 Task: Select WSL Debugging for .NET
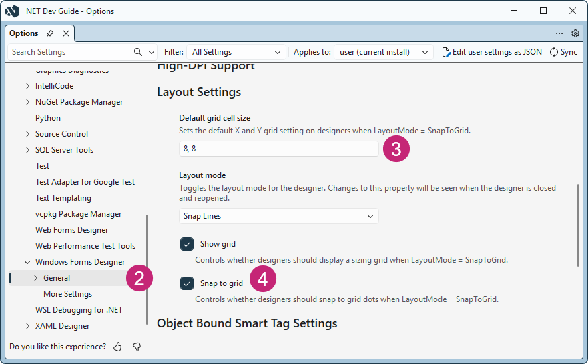(79, 310)
